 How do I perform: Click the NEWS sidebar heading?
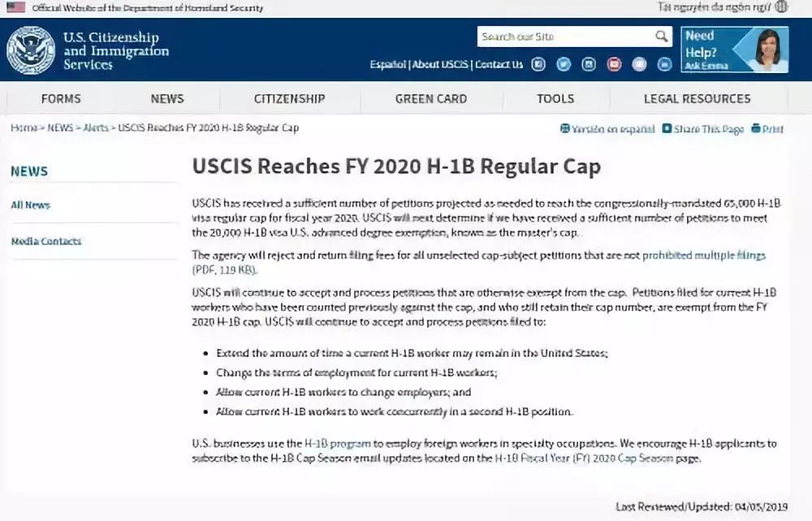pyautogui.click(x=29, y=171)
